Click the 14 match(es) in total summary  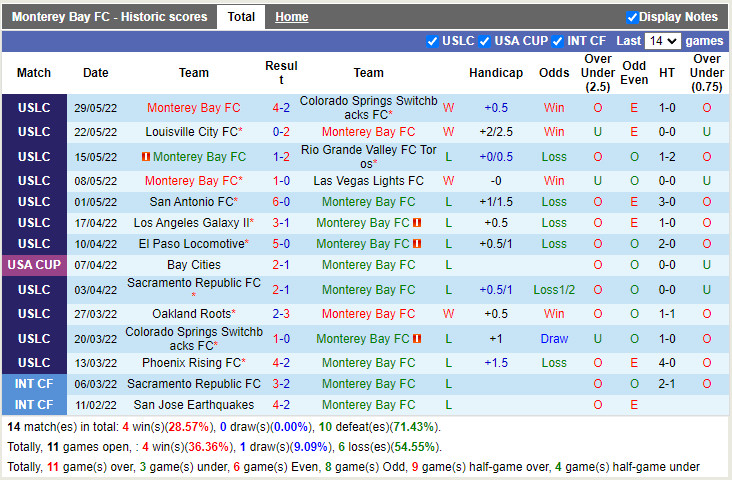click(224, 427)
